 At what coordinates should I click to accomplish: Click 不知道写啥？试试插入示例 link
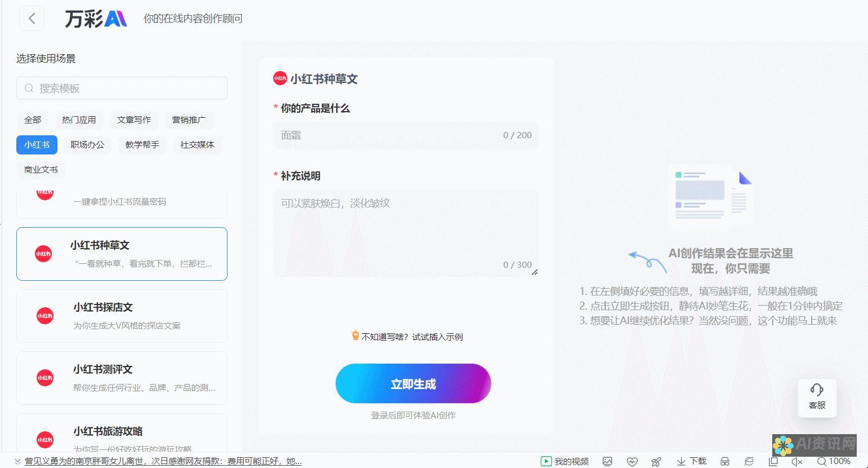tap(412, 337)
